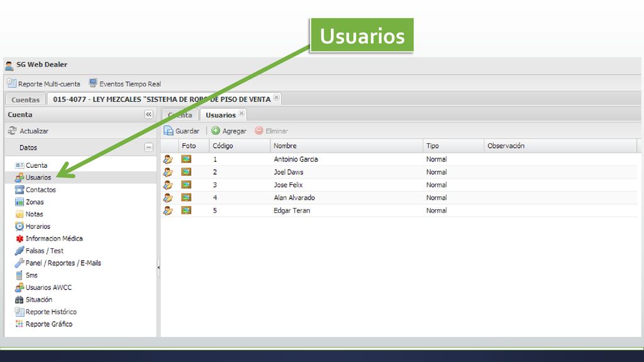
Task: Open the Reporte Gráfico entry
Action: pyautogui.click(x=43, y=324)
